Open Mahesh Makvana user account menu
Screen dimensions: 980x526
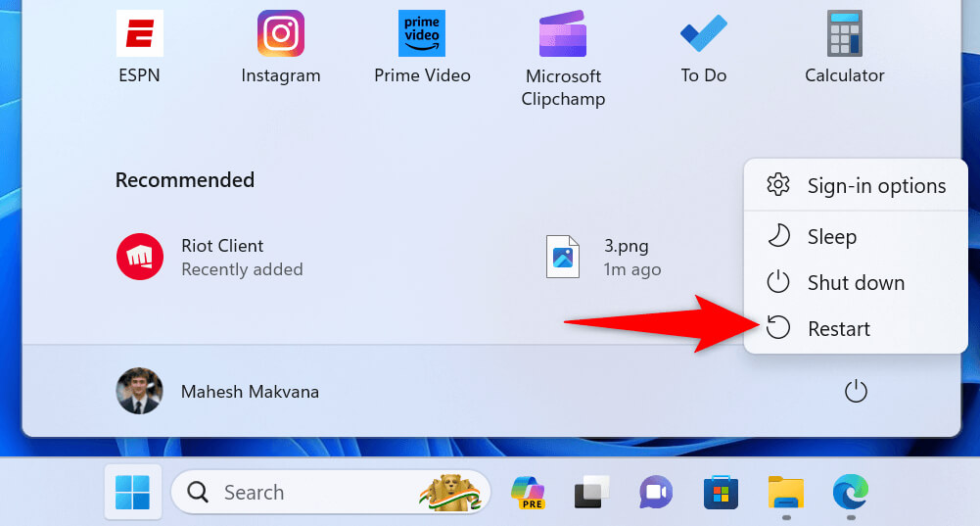[217, 392]
